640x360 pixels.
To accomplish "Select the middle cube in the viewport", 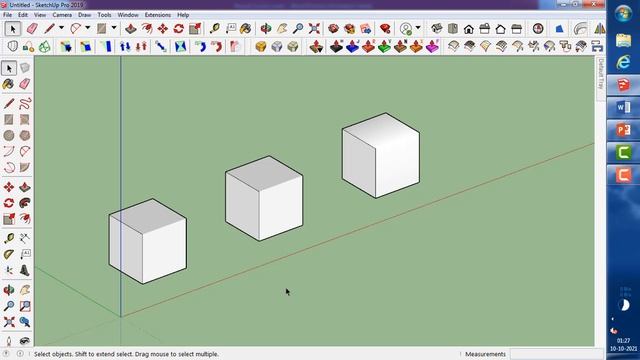I will [x=264, y=198].
